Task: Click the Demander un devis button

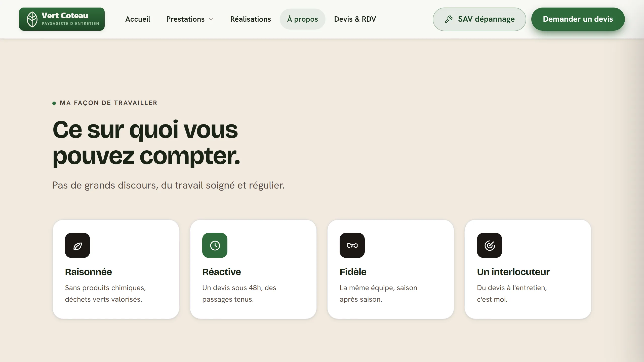Action: (x=578, y=19)
